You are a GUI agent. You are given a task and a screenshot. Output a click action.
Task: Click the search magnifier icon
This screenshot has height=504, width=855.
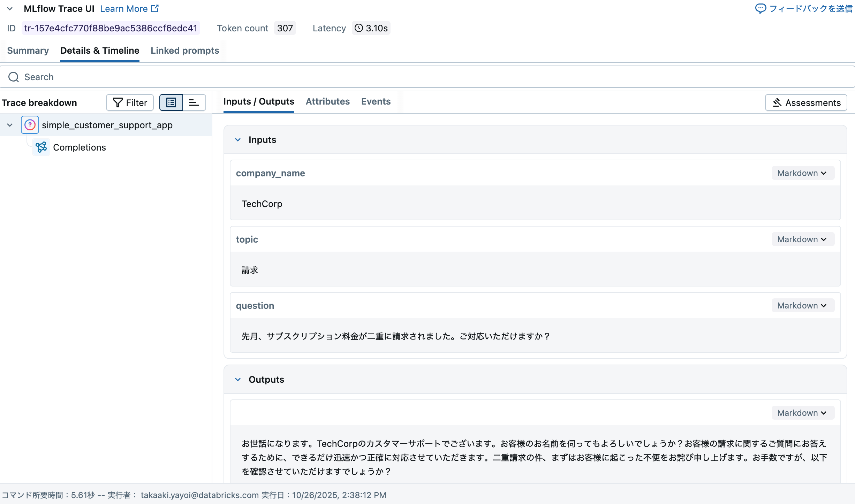pyautogui.click(x=14, y=77)
